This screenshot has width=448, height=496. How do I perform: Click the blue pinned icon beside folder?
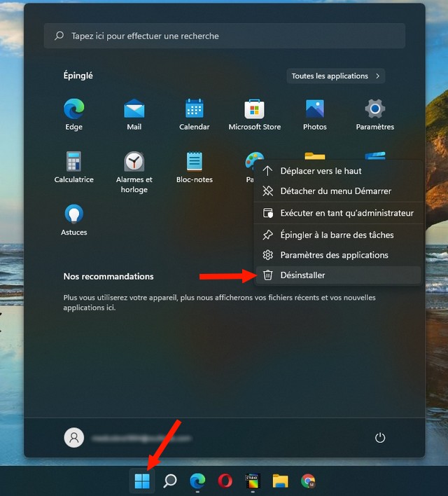(375, 156)
